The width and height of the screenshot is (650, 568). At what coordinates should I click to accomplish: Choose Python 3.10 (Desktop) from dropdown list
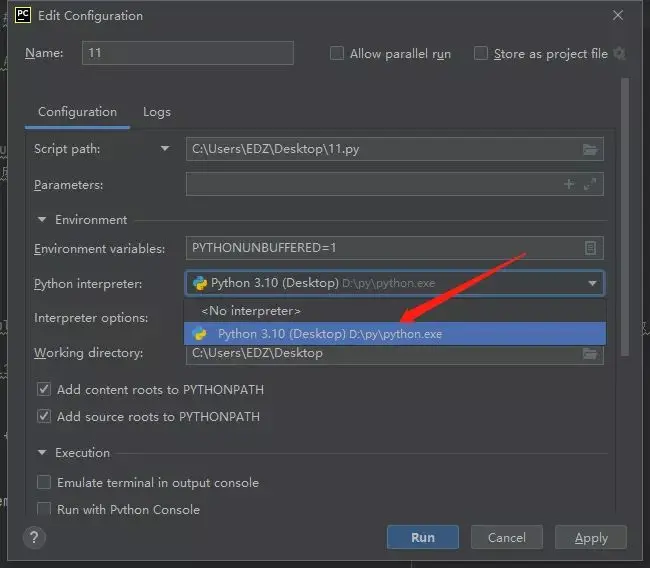tap(395, 334)
